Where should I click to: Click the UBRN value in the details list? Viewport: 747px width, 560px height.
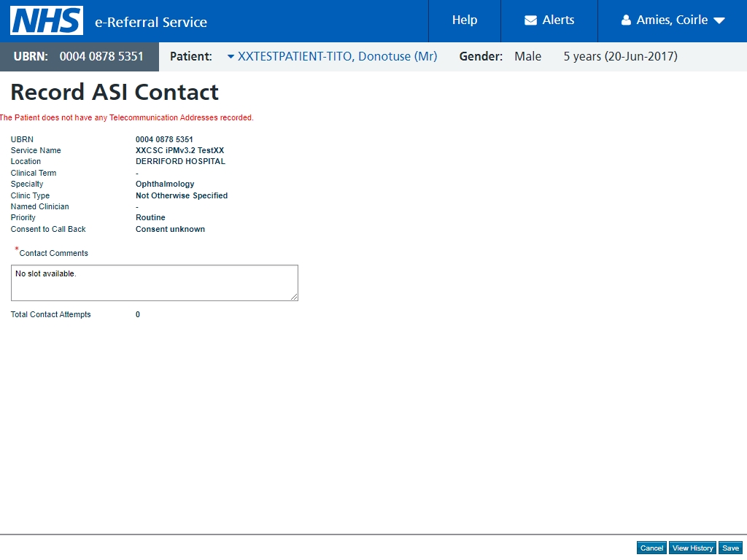tap(164, 139)
